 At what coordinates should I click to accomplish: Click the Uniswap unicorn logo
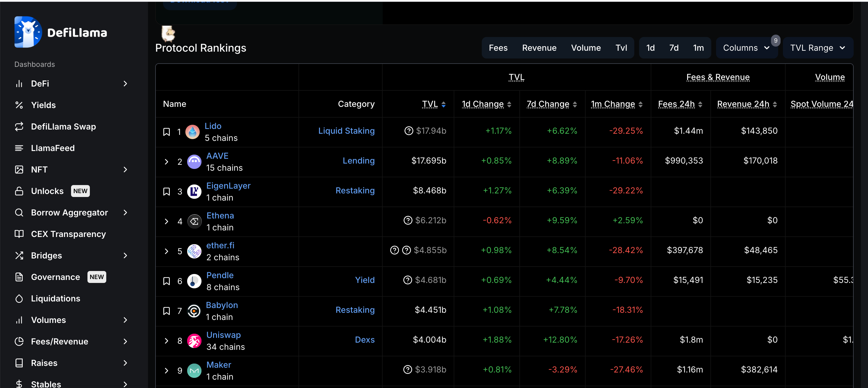(x=194, y=341)
